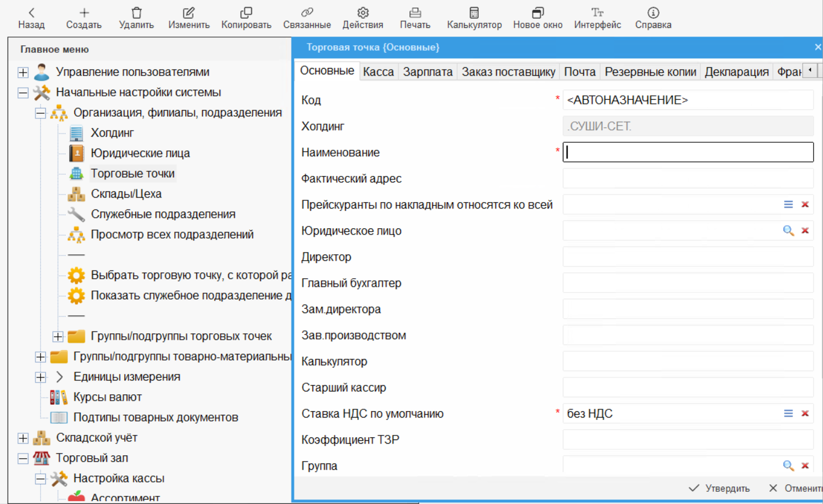Expand the User Management tree node
This screenshot has width=823, height=504.
[23, 73]
